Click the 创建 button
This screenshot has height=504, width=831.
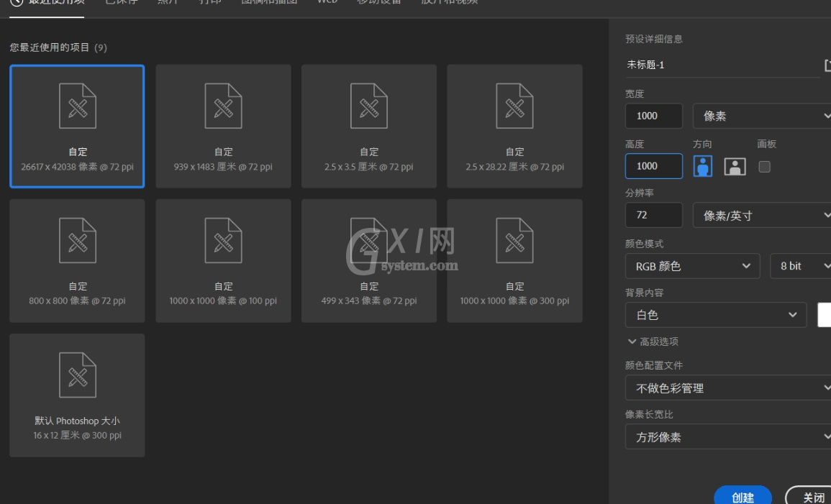(x=743, y=496)
